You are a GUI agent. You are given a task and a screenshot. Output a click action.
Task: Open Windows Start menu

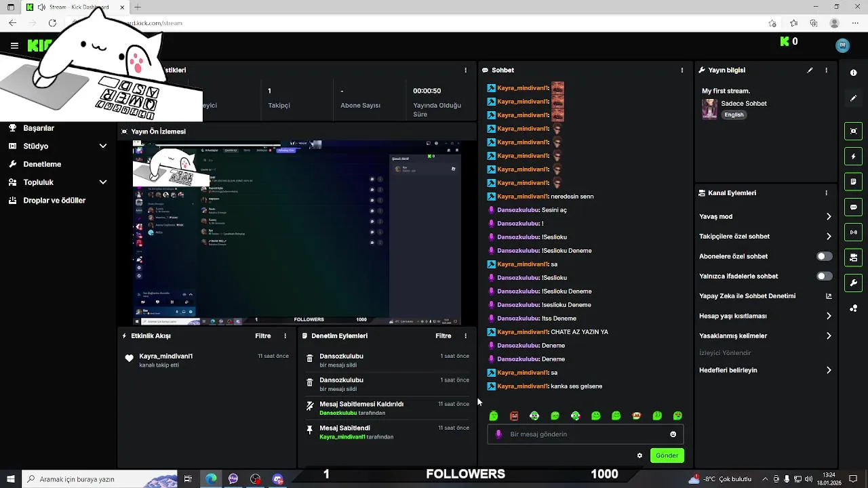[10, 479]
